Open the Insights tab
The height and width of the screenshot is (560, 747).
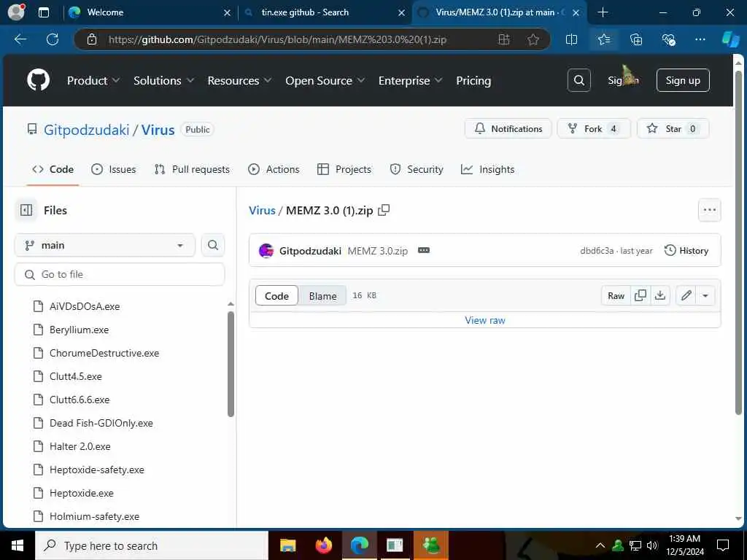(487, 169)
